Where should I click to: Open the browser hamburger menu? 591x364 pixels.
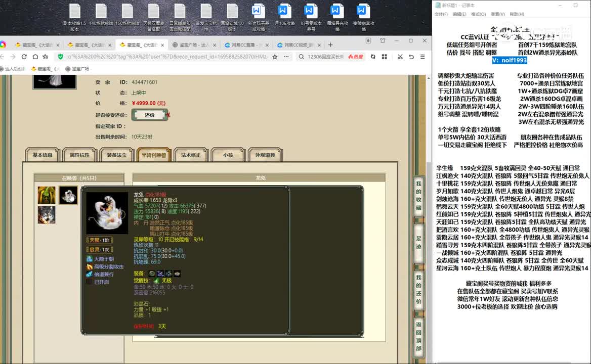[x=423, y=57]
